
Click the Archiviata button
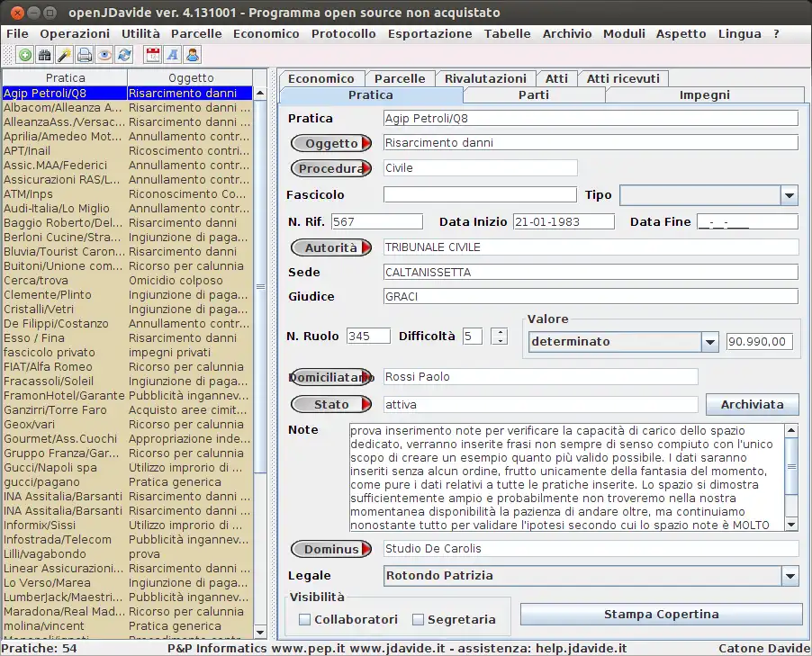(x=752, y=405)
